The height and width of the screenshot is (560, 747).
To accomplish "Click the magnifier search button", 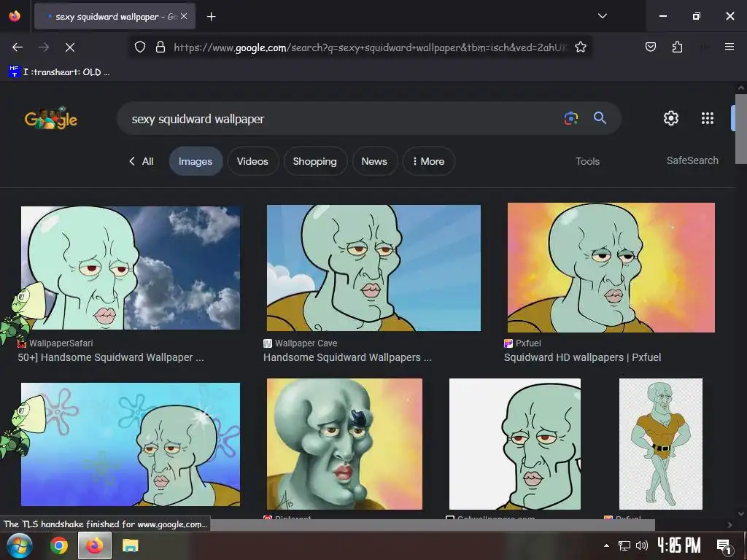I will pos(600,118).
